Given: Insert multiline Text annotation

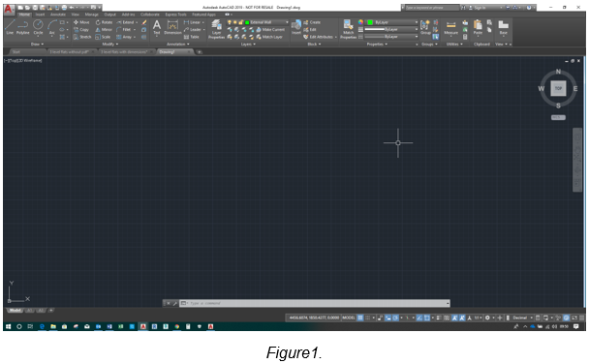Looking at the screenshot, I should 157,27.
